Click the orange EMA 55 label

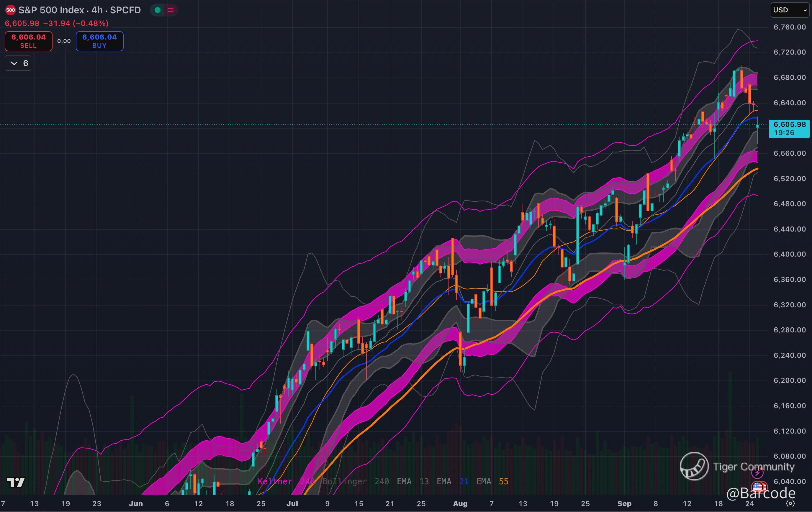pos(492,481)
